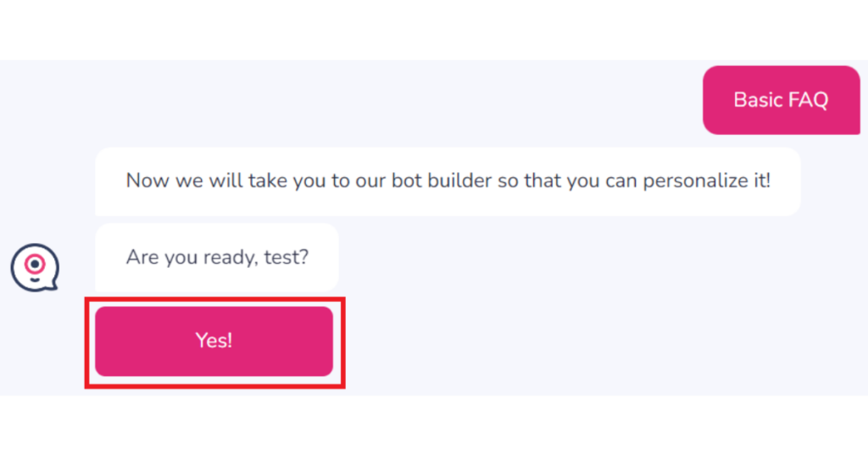This screenshot has height=456, width=868.
Task: Click the bot avatar speech-bubble icon
Action: coord(35,267)
